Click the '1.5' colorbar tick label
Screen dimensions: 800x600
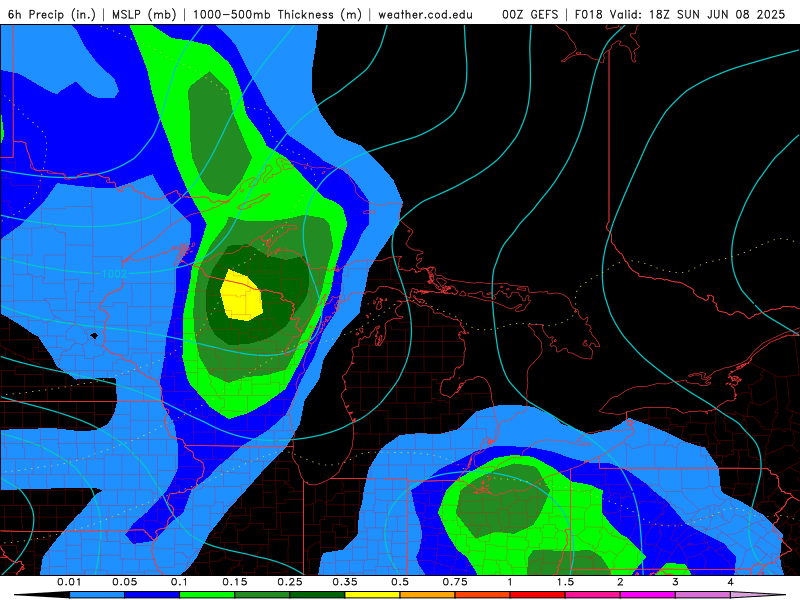point(565,582)
